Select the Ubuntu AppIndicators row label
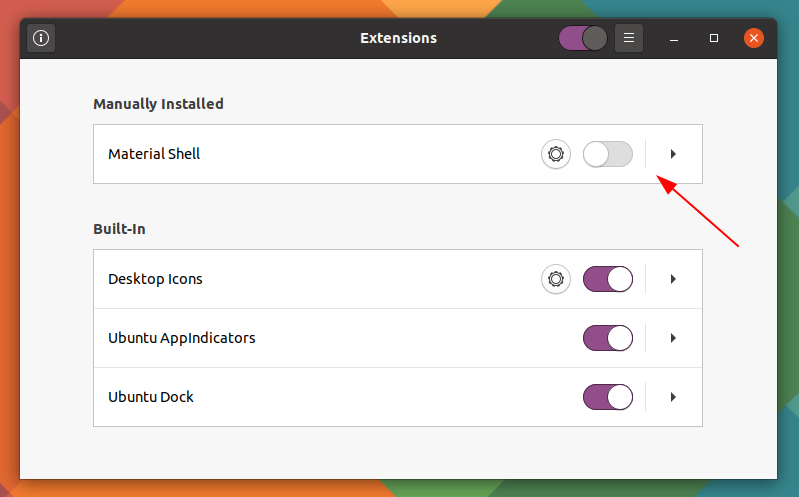The width and height of the screenshot is (799, 497). 181,338
